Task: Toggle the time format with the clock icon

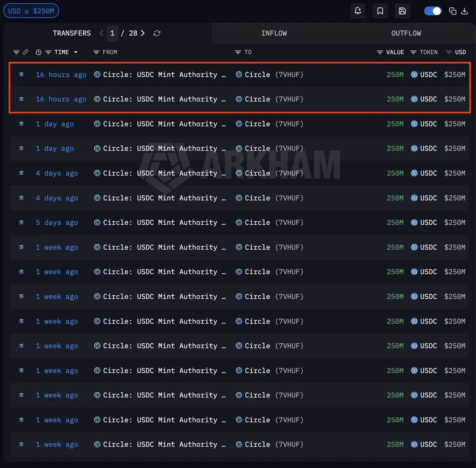Action: pyautogui.click(x=39, y=52)
